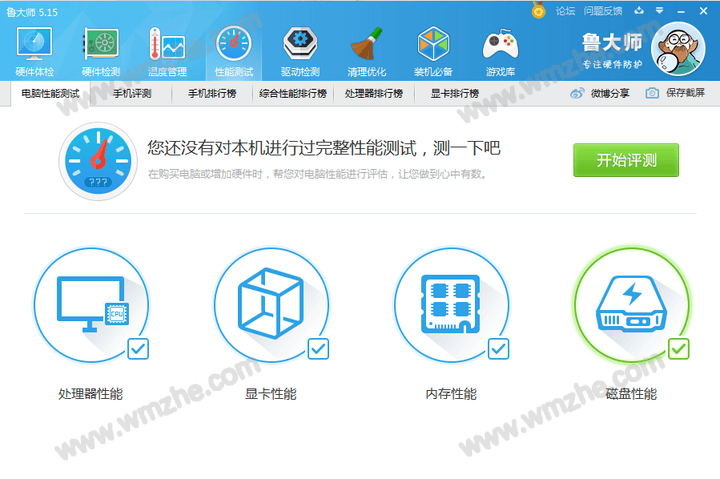This screenshot has height=479, width=720.
Task: Click the 清理优化 broom cleanup icon
Action: pyautogui.click(x=366, y=49)
